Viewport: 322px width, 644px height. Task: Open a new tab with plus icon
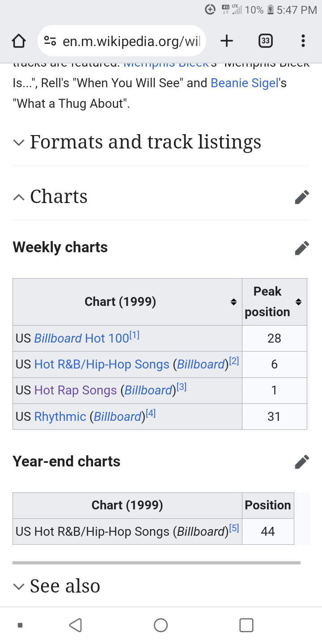[227, 41]
